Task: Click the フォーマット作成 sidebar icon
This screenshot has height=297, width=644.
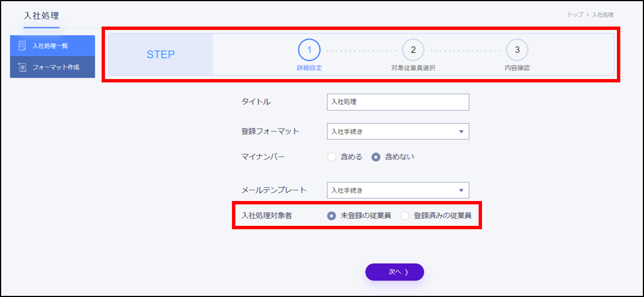Action: [22, 67]
